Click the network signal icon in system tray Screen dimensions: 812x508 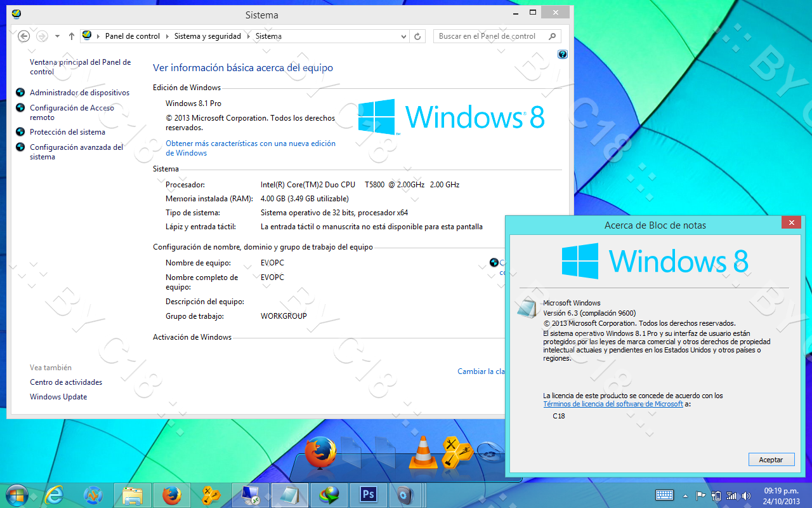click(731, 495)
